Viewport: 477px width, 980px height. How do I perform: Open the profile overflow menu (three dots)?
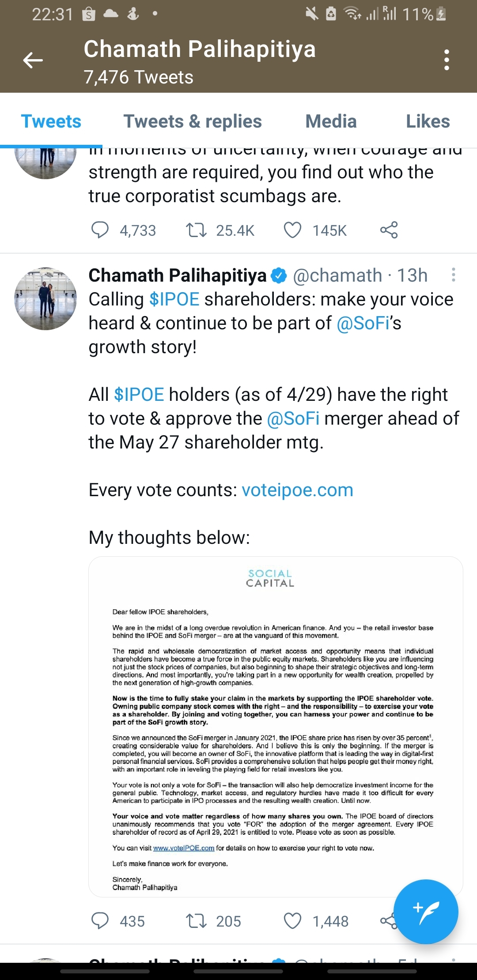pyautogui.click(x=447, y=60)
